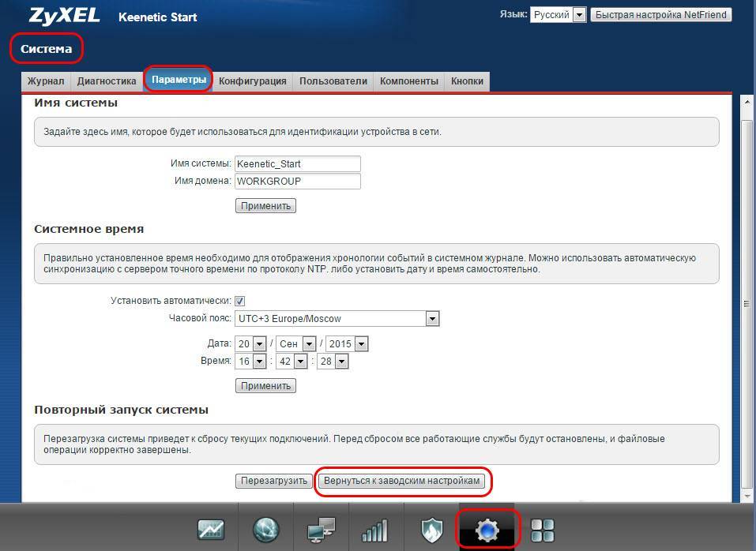Click Вернуться к заводским настройкам button

click(x=402, y=480)
